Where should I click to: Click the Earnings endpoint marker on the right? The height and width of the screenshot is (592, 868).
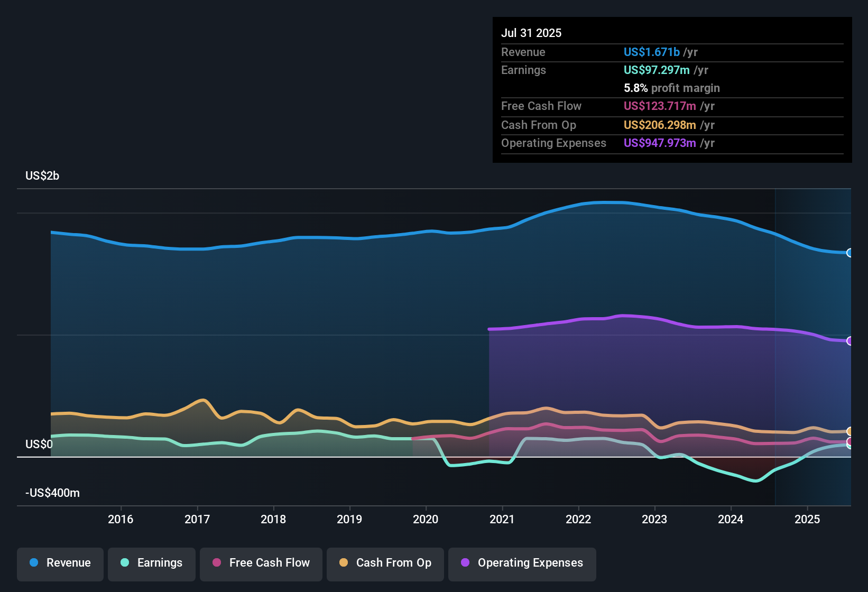coord(849,446)
